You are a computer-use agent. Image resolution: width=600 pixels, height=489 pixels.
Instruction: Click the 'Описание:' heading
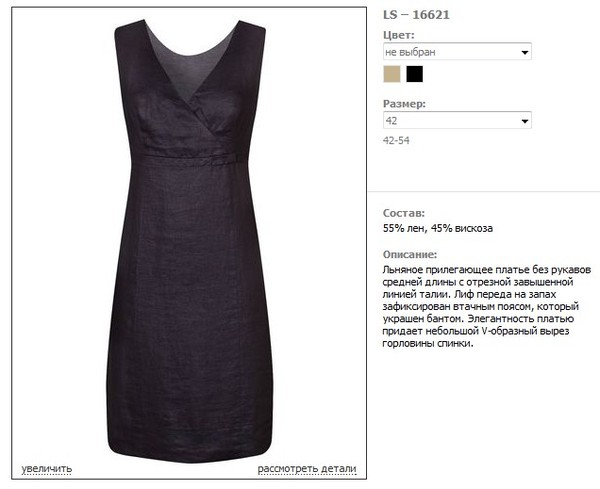[410, 254]
